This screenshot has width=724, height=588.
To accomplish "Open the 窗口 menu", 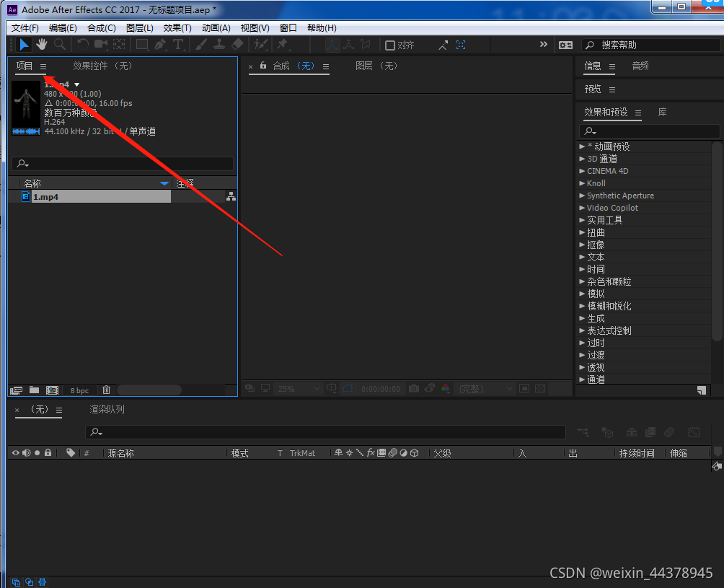I will [x=288, y=27].
